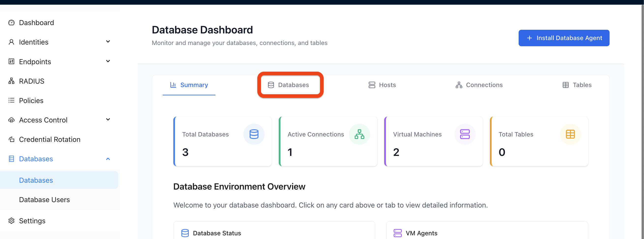The width and height of the screenshot is (644, 239).
Task: Open the Tables tab
Action: [x=577, y=85]
